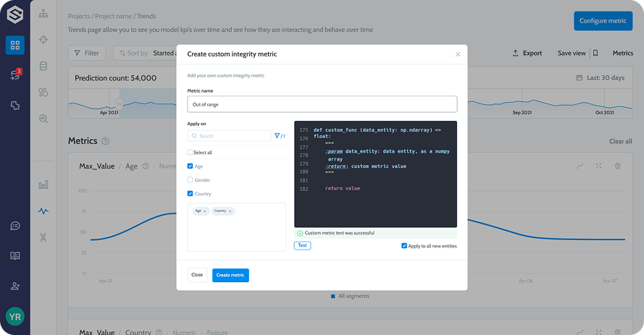
Task: Click the filter funnel icon beside search
Action: [277, 136]
